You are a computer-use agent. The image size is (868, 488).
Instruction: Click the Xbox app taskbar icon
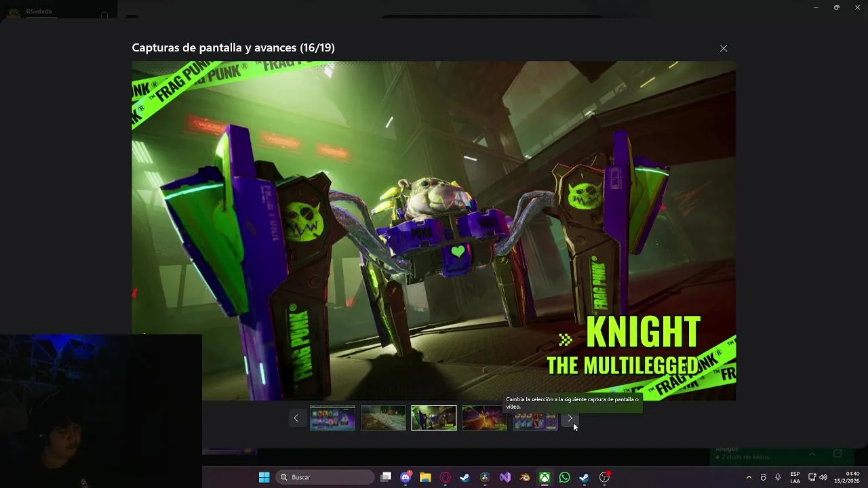click(x=545, y=477)
